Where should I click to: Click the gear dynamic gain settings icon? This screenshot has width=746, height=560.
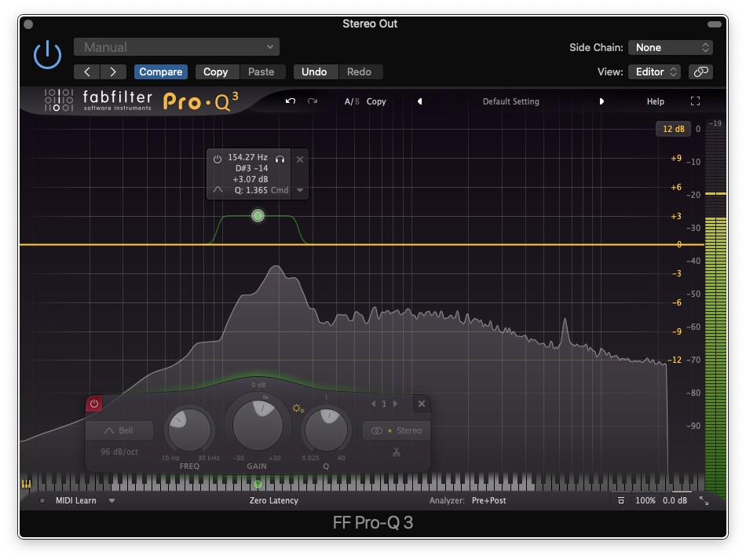[297, 408]
